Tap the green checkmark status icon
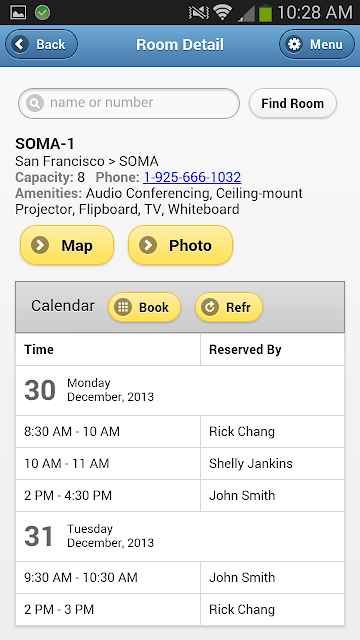360x640 pixels. tap(42, 13)
